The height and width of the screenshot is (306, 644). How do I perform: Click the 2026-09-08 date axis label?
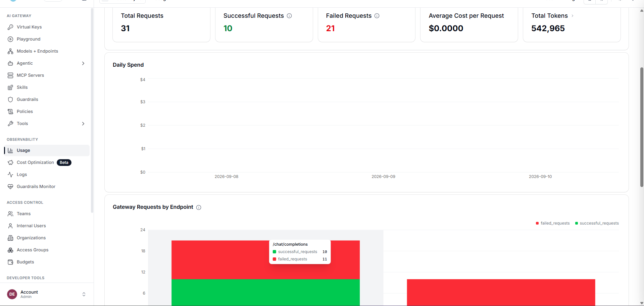click(x=227, y=177)
